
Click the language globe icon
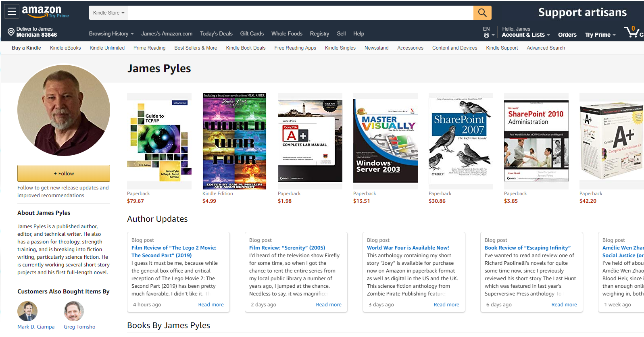pos(486,35)
